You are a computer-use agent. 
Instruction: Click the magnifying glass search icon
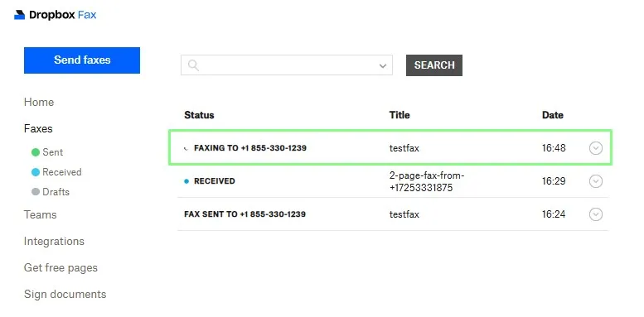pos(193,65)
